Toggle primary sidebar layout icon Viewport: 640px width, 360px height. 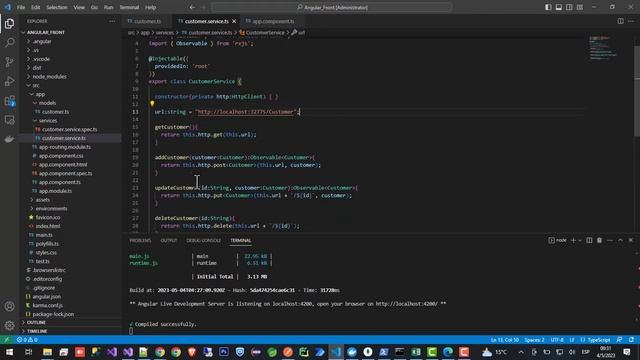pyautogui.click(x=548, y=7)
